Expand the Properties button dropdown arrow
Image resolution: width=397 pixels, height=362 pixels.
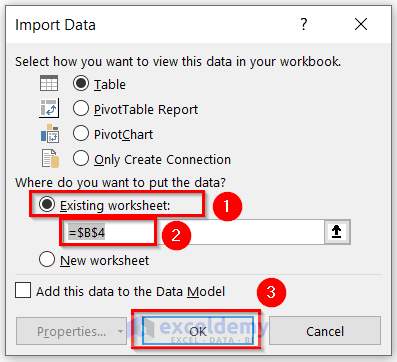tap(120, 331)
